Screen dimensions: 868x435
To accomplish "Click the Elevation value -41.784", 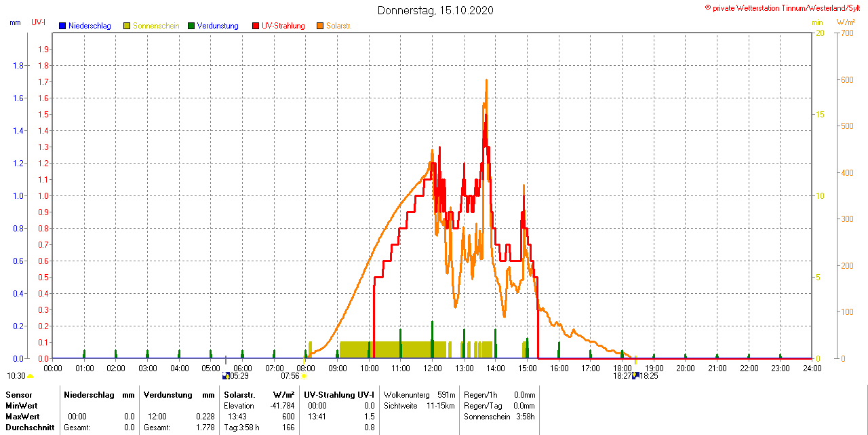I will 283,406.
